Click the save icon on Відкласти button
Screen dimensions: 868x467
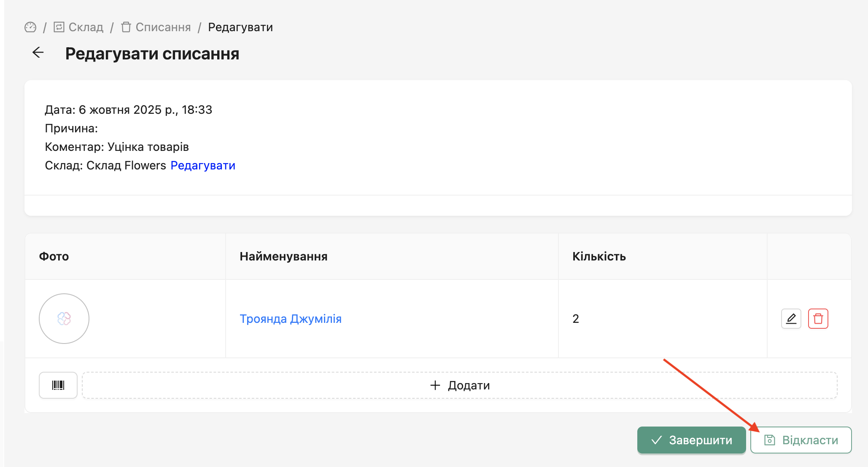click(770, 440)
